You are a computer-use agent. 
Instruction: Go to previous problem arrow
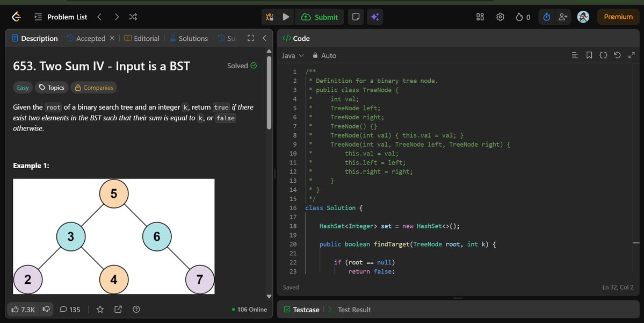click(x=99, y=17)
